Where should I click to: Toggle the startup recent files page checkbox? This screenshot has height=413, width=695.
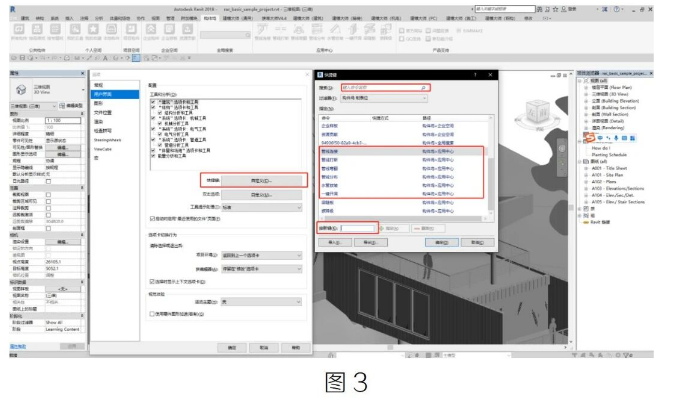[x=152, y=219]
